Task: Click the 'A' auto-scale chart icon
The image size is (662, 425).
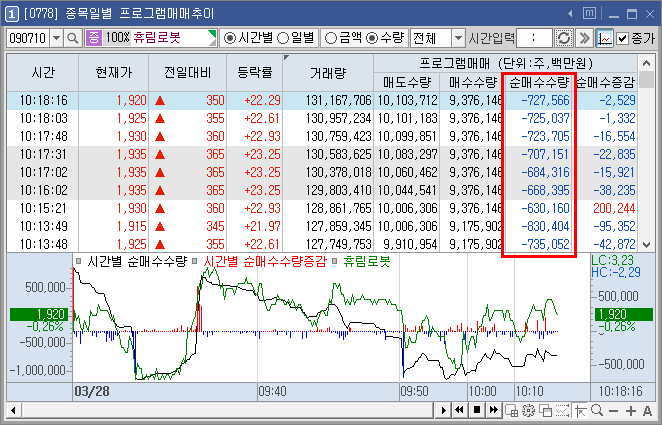Action: point(647,411)
